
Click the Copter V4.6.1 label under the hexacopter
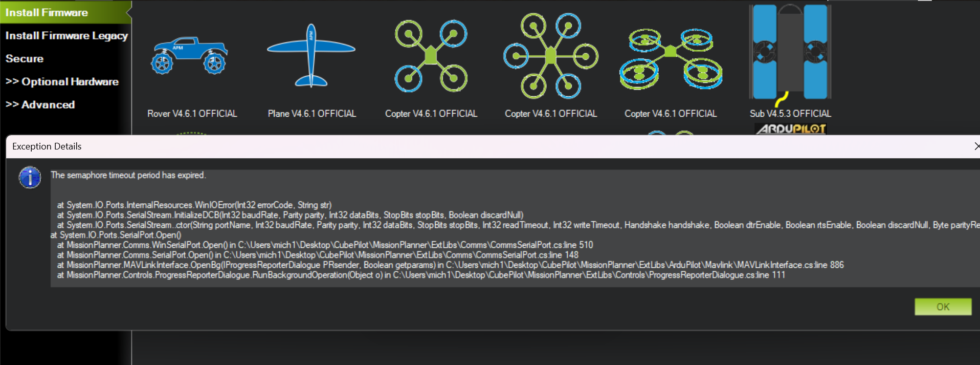click(x=551, y=114)
